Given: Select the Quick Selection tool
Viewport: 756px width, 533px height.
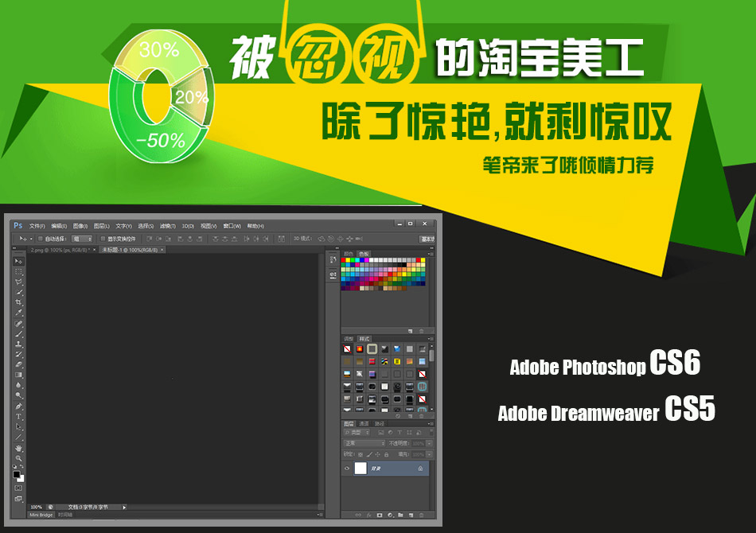Looking at the screenshot, I should [19, 292].
